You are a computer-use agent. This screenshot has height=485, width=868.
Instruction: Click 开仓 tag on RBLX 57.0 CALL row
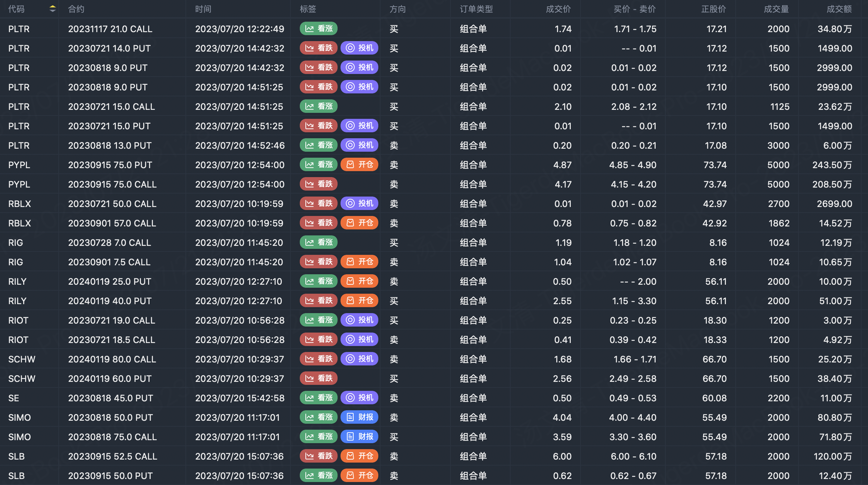pyautogui.click(x=359, y=223)
